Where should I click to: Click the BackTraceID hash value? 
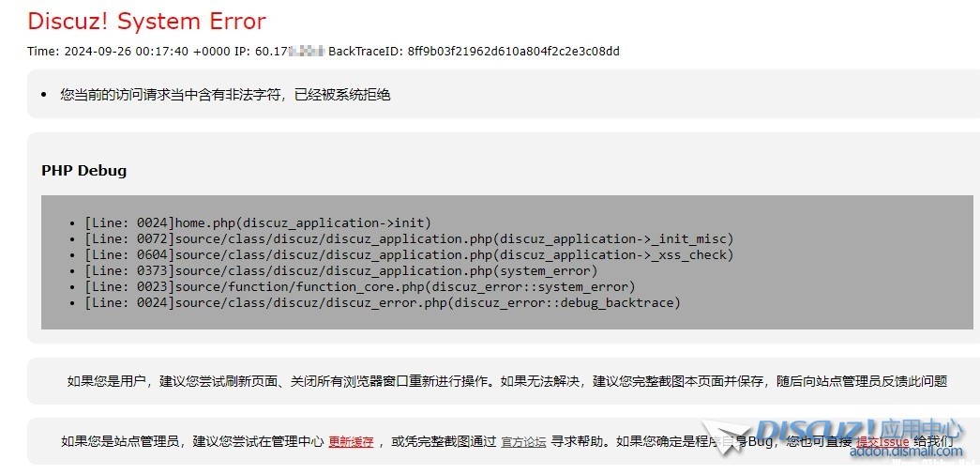click(x=513, y=52)
